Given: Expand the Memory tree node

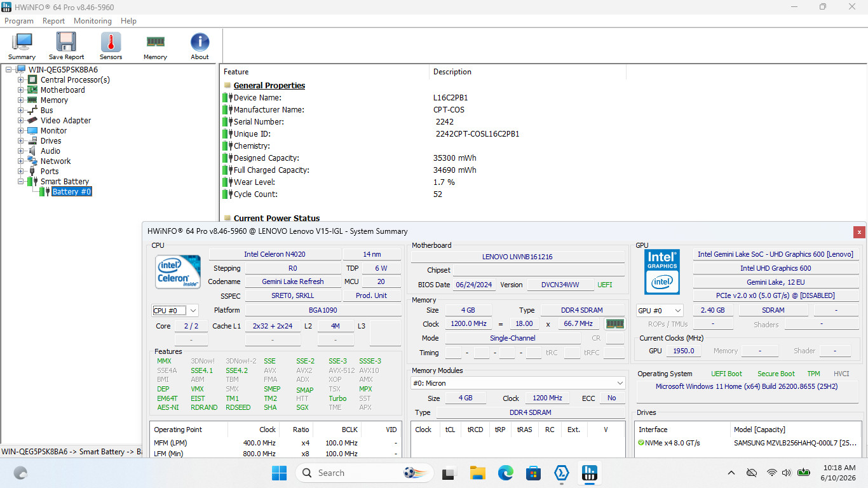Looking at the screenshot, I should click(21, 100).
